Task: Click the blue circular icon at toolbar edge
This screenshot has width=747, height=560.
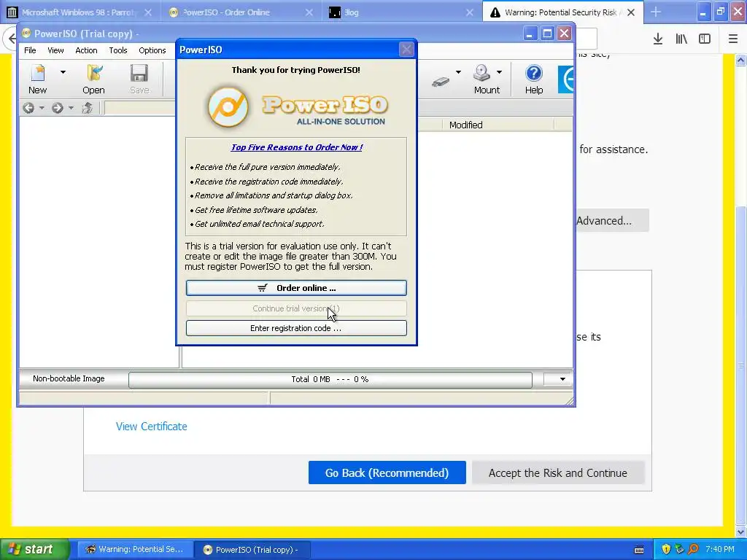Action: pos(566,79)
